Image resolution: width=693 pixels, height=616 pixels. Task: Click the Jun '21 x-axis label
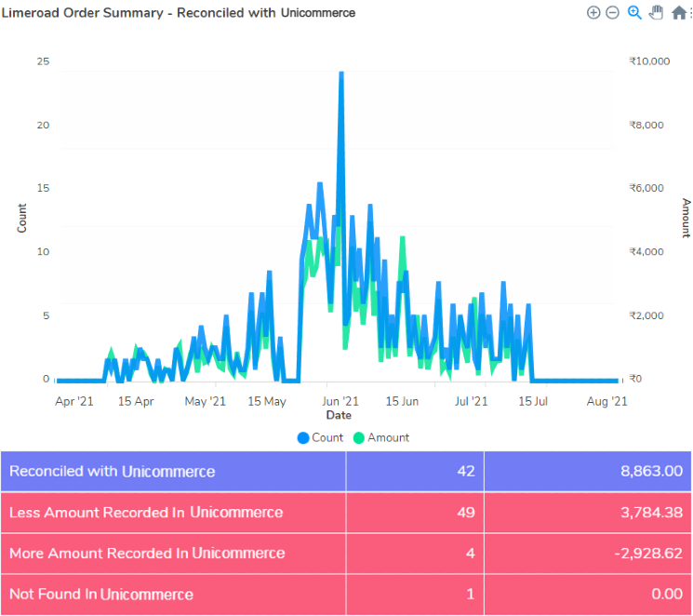340,402
